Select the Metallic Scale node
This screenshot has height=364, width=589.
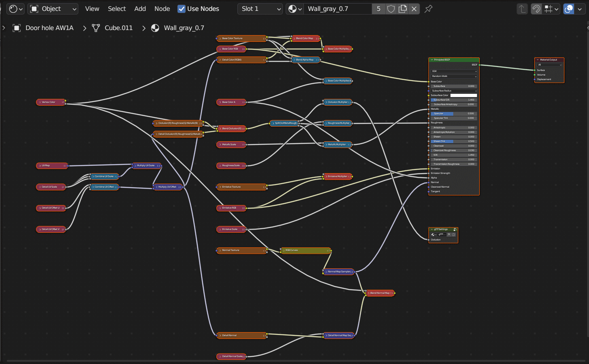coord(231,144)
